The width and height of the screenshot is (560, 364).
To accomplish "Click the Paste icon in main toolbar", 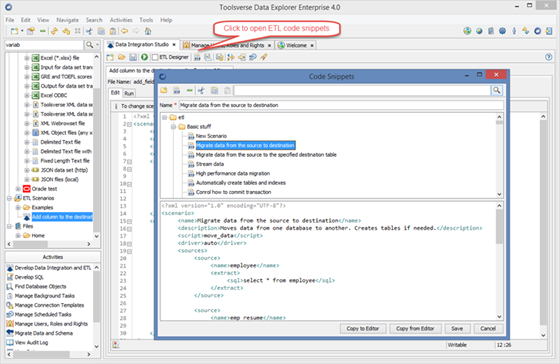I will coord(113,31).
